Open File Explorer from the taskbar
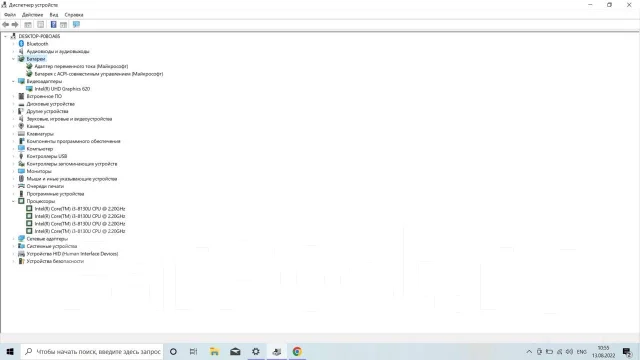This screenshot has width=640, height=360. pos(214,351)
